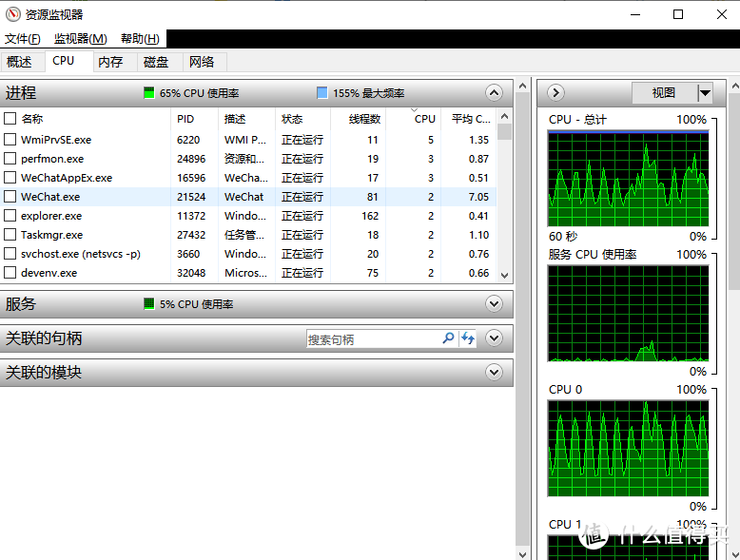Expand the 关联的模块 section chevron
The image size is (740, 560).
494,373
